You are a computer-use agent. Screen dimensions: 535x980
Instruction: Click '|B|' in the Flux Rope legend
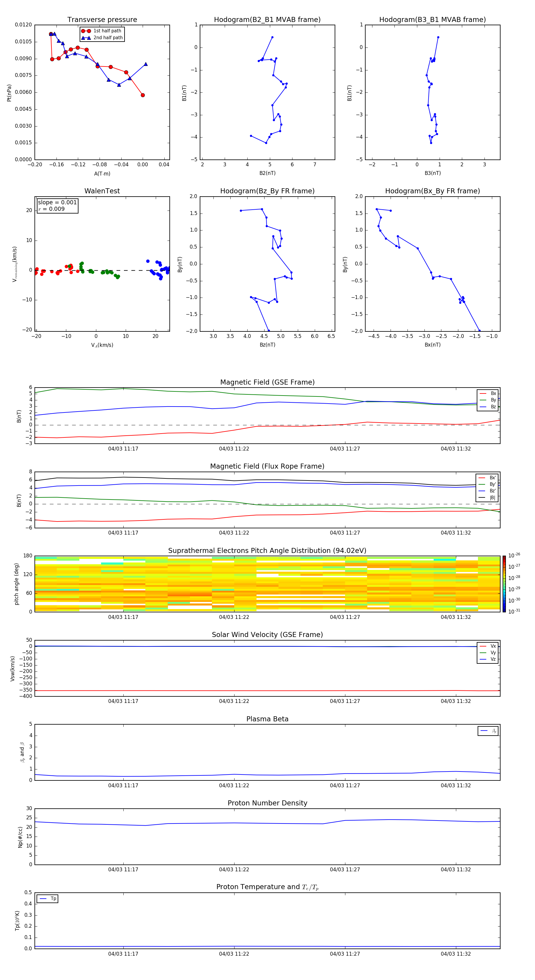pyautogui.click(x=493, y=498)
